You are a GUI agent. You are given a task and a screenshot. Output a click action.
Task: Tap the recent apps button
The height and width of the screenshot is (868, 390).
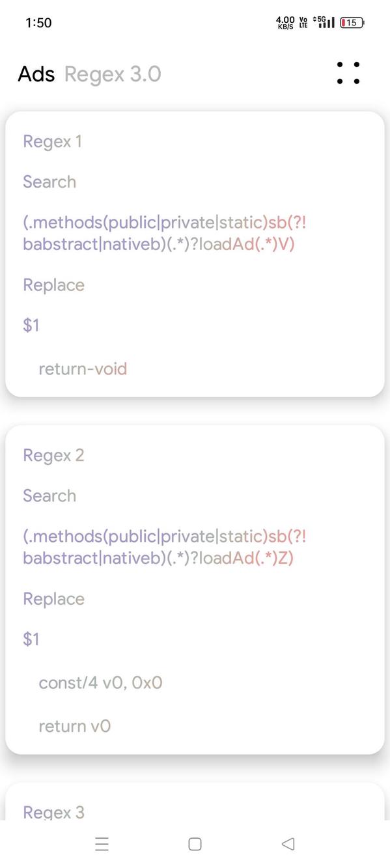(x=102, y=844)
